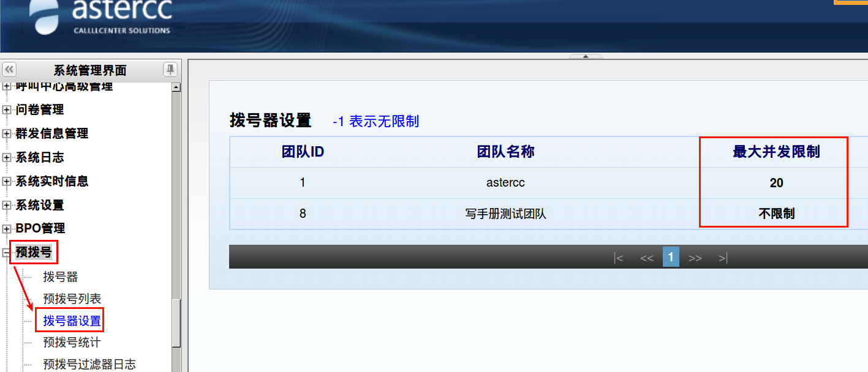Open 预拨号过滤器日志 in the sidebar
This screenshot has height=372, width=868.
(89, 364)
